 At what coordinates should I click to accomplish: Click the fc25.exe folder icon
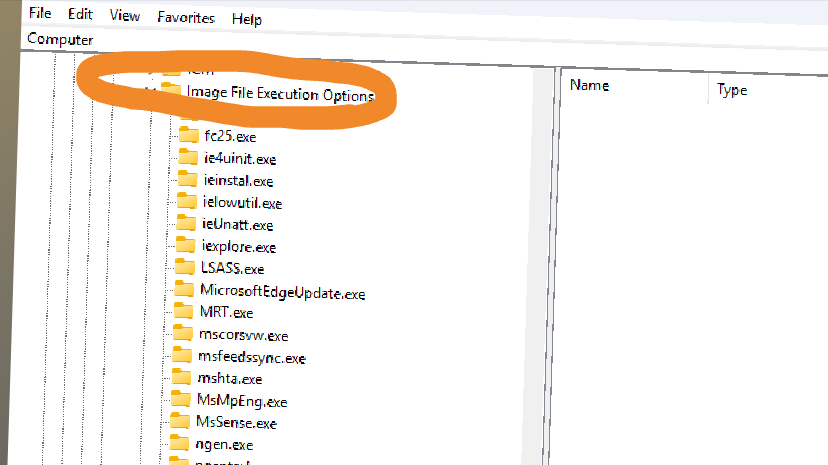click(189, 135)
